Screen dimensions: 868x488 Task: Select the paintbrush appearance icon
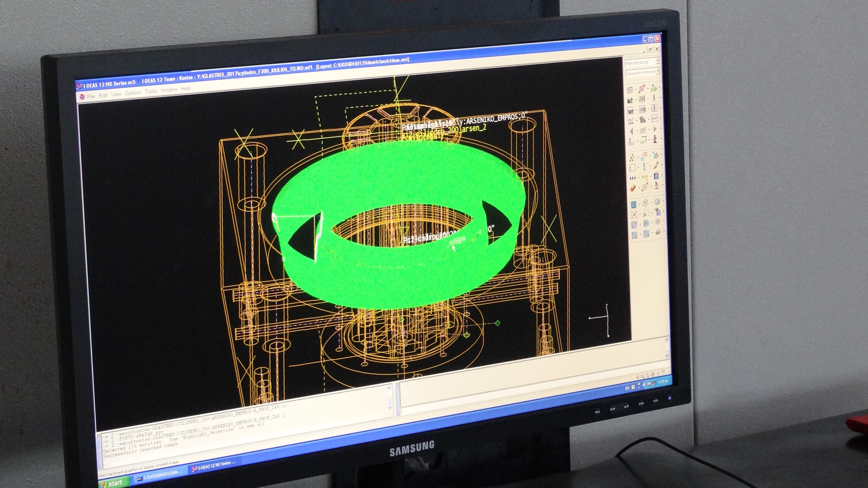point(656,165)
